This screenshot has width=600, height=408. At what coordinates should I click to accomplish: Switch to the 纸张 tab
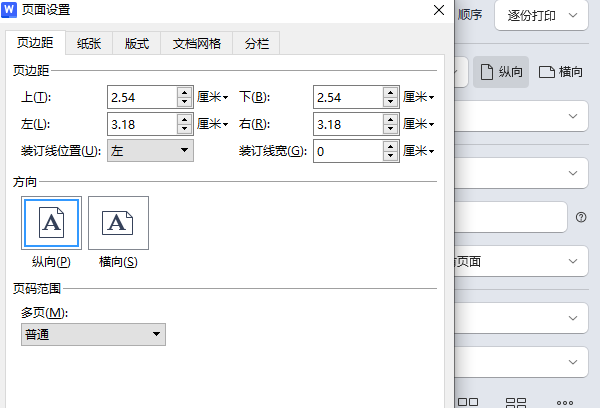(90, 44)
